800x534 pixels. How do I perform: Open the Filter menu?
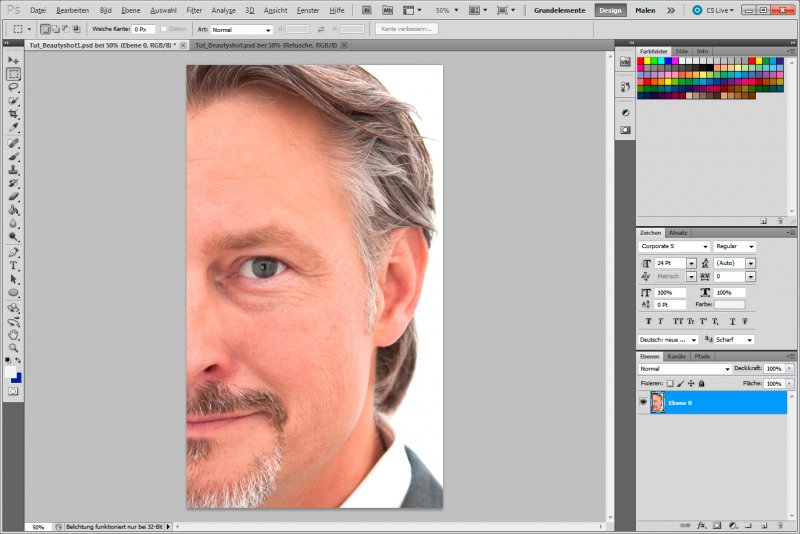tap(194, 10)
